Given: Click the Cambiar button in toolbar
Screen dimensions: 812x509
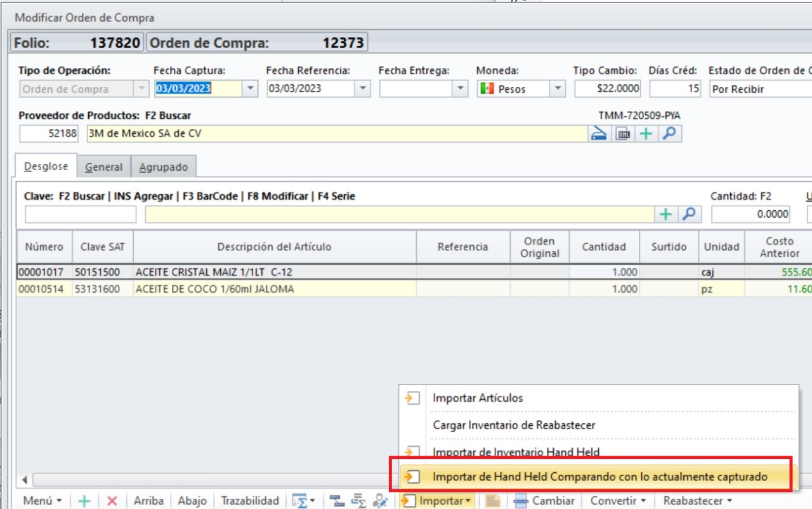Looking at the screenshot, I should click(544, 501).
